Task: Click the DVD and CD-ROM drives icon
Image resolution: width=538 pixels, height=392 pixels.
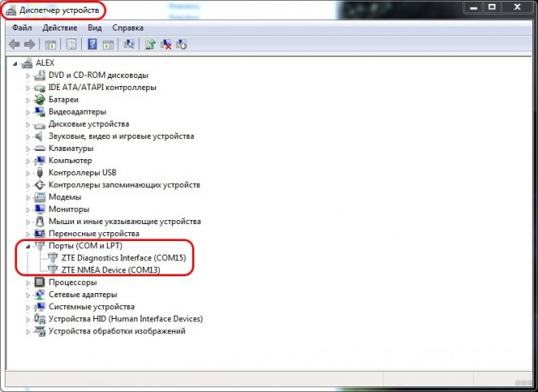Action: click(x=40, y=76)
